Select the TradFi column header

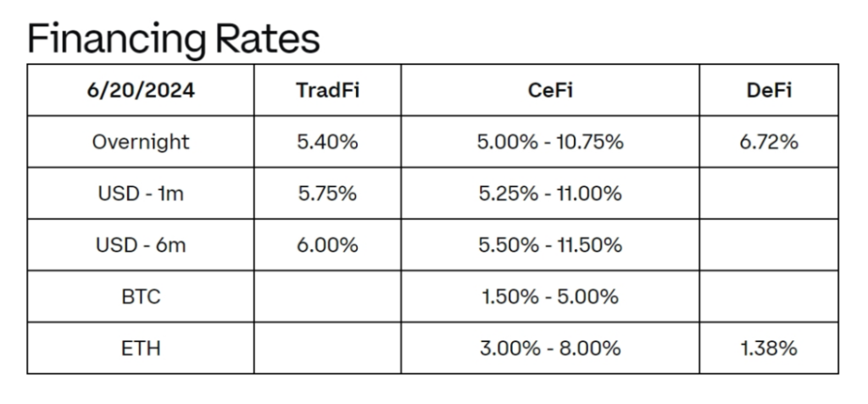point(328,91)
